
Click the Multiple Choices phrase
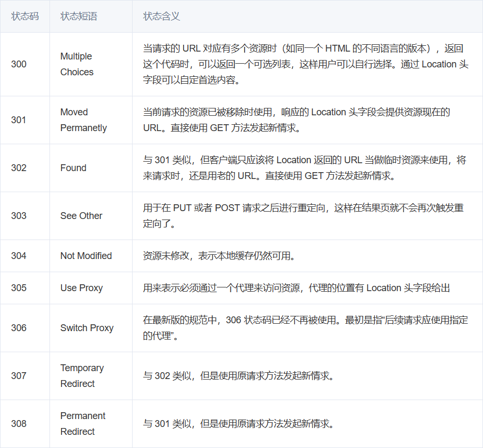click(77, 64)
